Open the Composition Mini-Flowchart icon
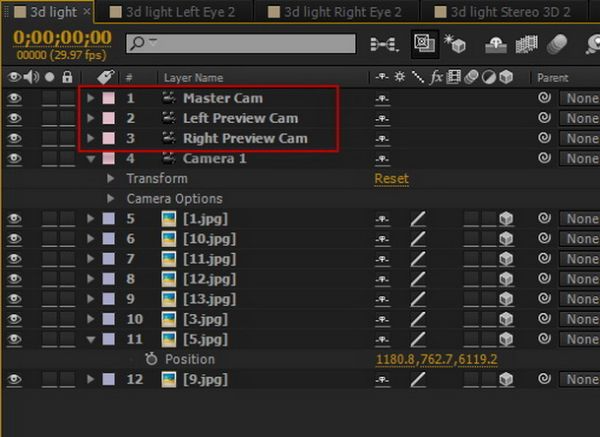This screenshot has width=600, height=437. point(384,44)
